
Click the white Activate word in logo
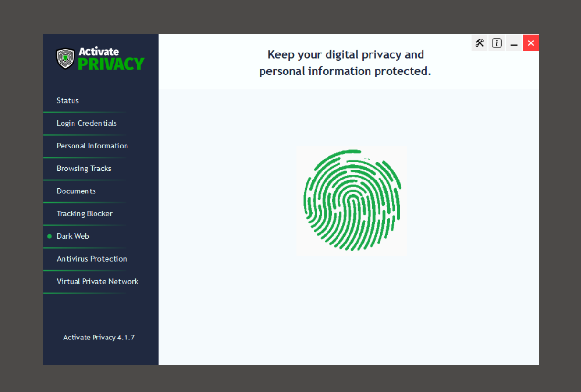pyautogui.click(x=99, y=52)
